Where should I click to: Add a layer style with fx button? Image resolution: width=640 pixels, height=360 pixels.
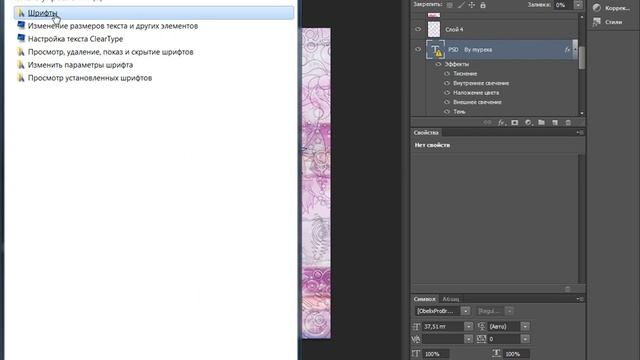coord(501,122)
